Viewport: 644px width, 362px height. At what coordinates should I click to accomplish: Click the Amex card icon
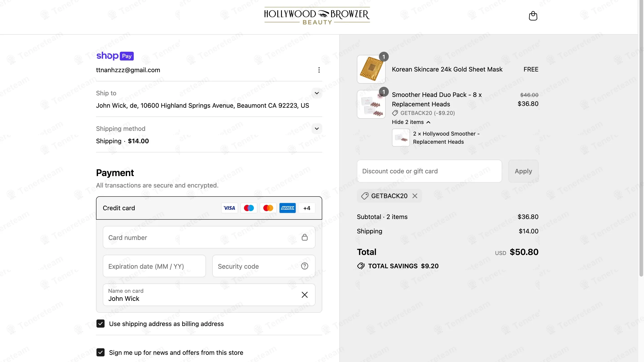(288, 208)
